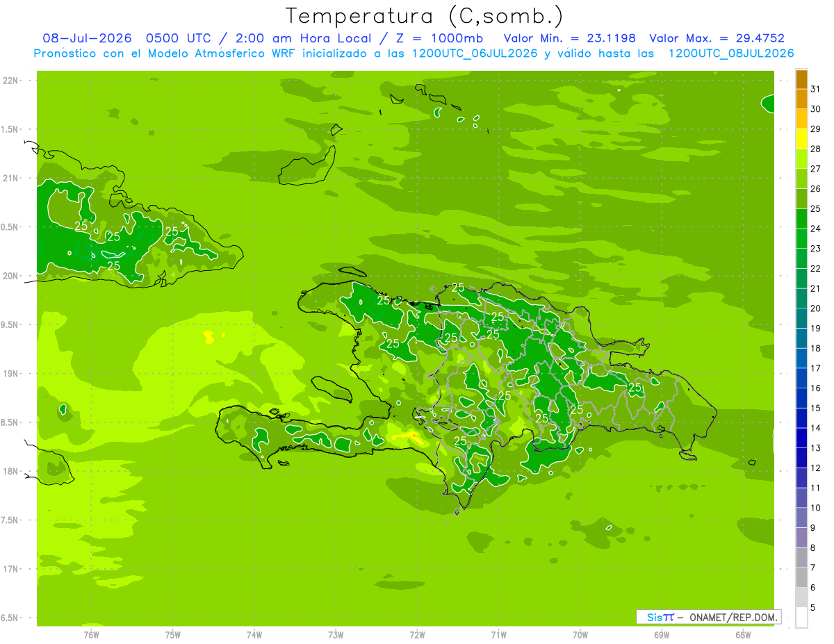This screenshot has height=644, width=834.
Task: Click the "69W" longitude axis label
Action: (x=662, y=634)
